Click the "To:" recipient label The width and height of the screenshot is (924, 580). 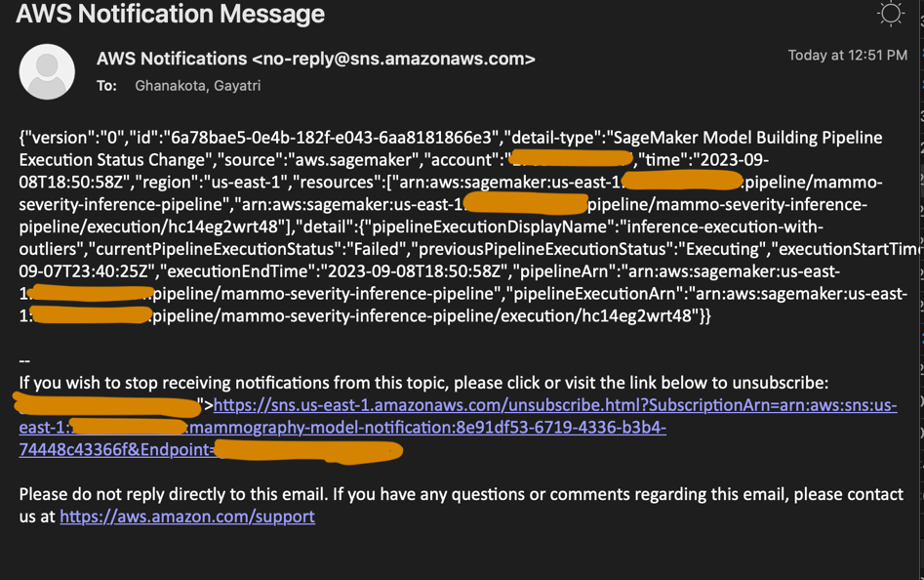[x=106, y=86]
